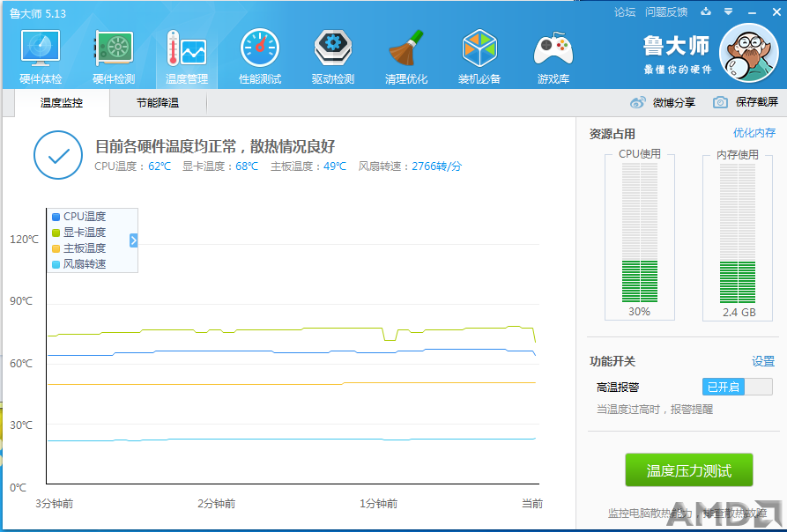The image size is (787, 532).
Task: Open 性能测试 gauge icon
Action: point(259,48)
